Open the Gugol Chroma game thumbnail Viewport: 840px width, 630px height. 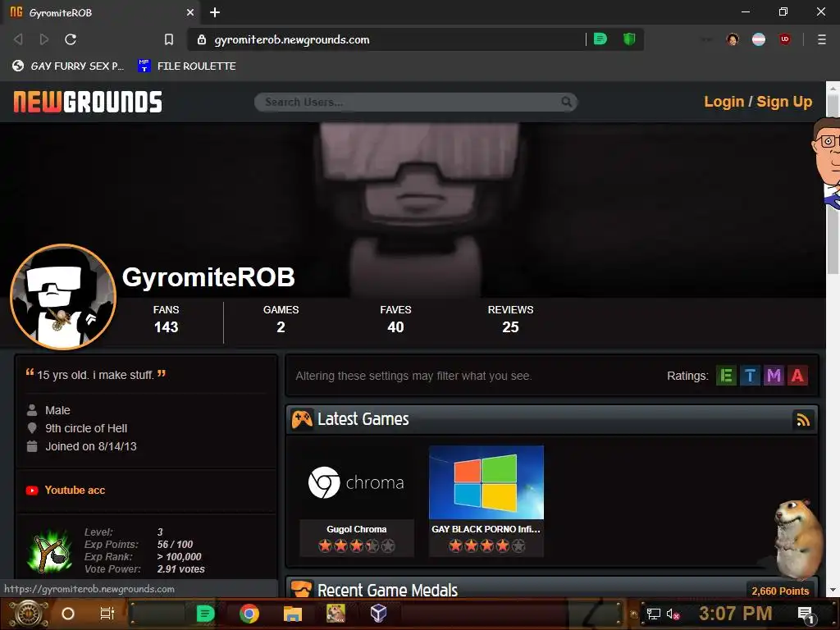356,482
